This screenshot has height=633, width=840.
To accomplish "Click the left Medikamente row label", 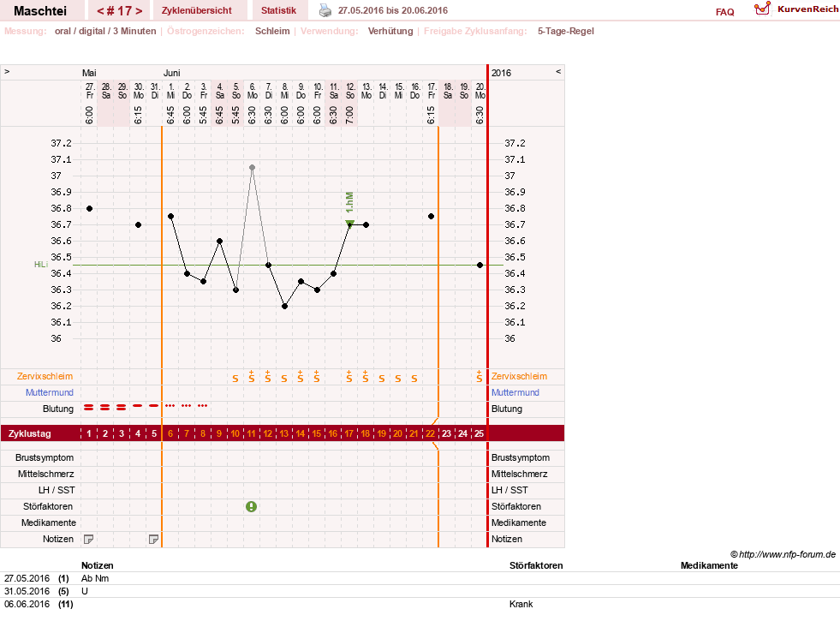I will tap(48, 523).
